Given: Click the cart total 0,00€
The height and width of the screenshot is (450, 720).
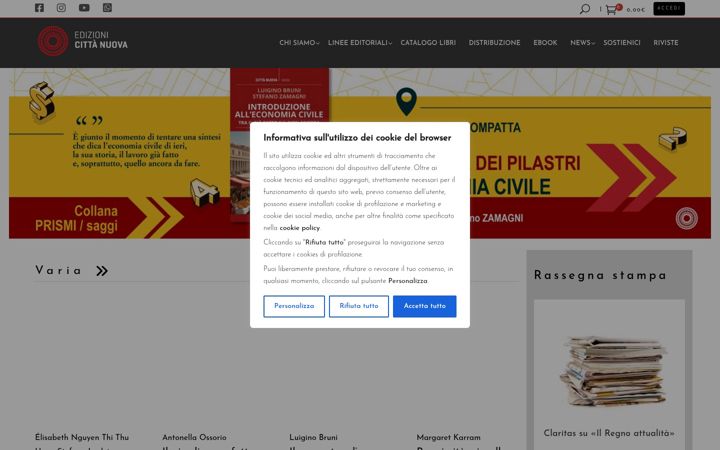Looking at the screenshot, I should click(x=636, y=10).
